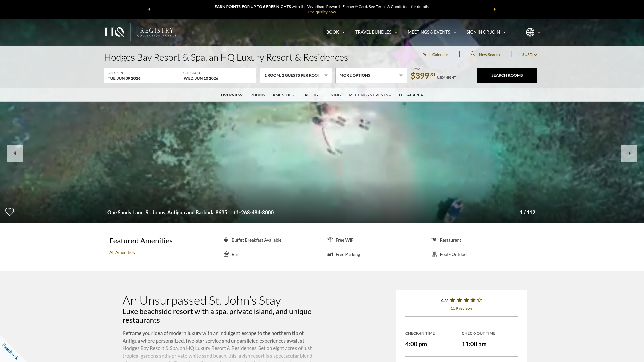
Task: Click the next promo banner arrow
Action: point(494,9)
